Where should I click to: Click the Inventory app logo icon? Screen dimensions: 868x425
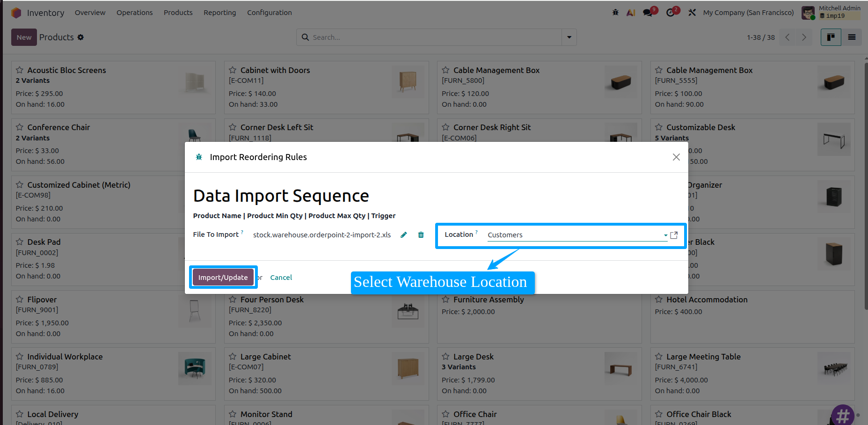point(16,13)
